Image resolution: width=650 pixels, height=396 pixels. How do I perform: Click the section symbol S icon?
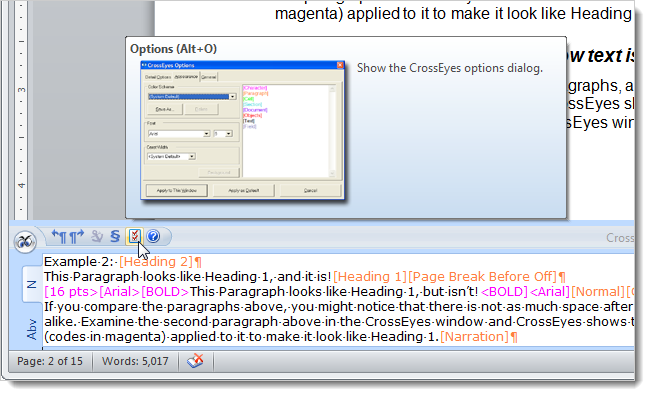click(115, 236)
